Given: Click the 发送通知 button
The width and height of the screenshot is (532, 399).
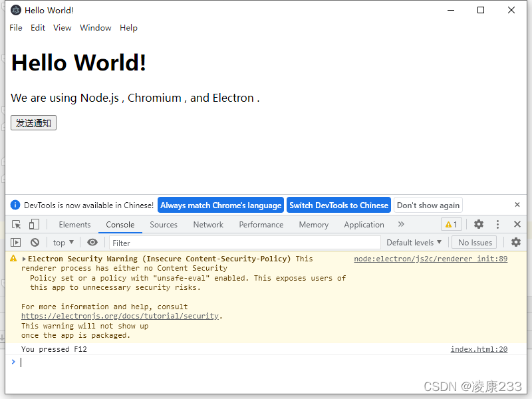Looking at the screenshot, I should [x=34, y=123].
